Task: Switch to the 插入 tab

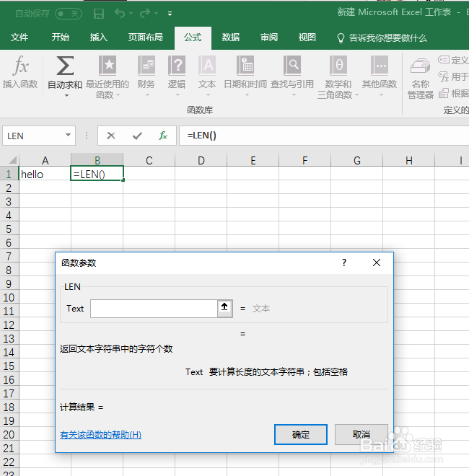Action: (x=99, y=38)
